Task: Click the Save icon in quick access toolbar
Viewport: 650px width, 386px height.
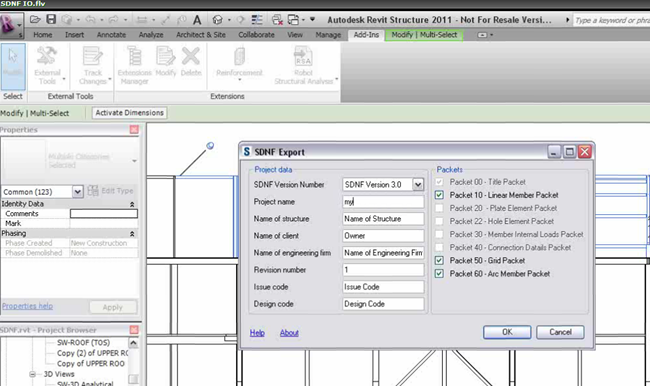Action: click(x=51, y=19)
